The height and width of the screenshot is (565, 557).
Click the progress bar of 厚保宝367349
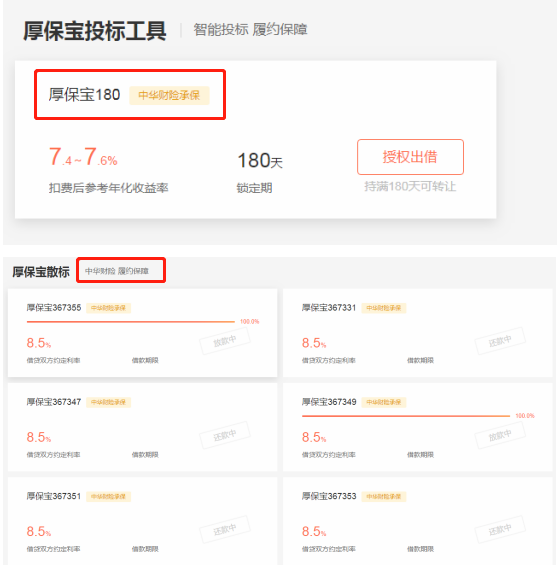coord(406,416)
